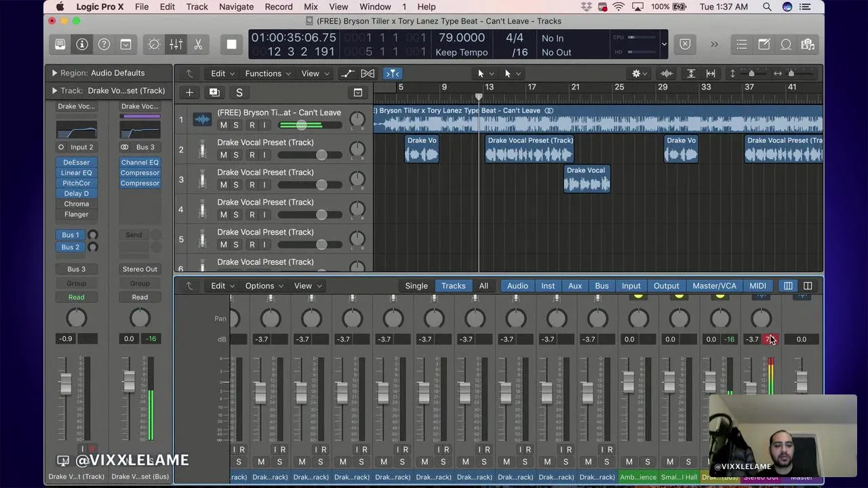868x488 pixels.
Task: Open Quick Help question mark button
Action: click(104, 44)
